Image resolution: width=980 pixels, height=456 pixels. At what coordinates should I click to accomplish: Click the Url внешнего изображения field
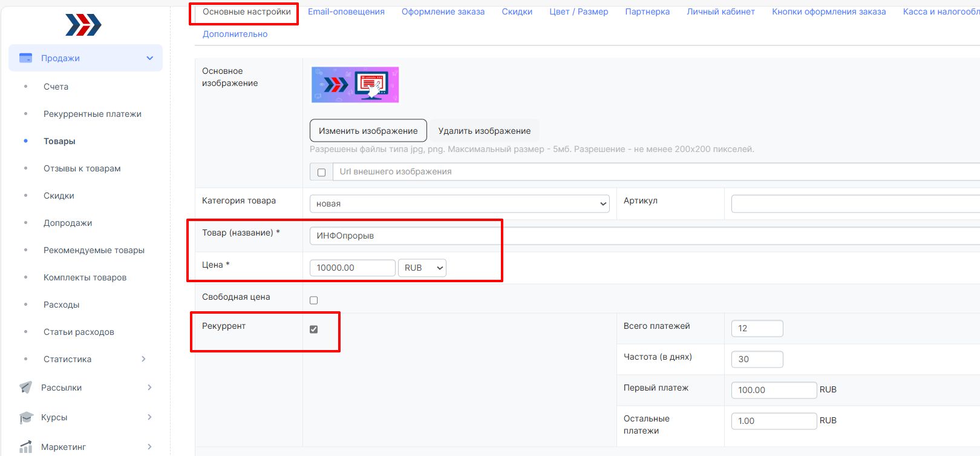[656, 171]
